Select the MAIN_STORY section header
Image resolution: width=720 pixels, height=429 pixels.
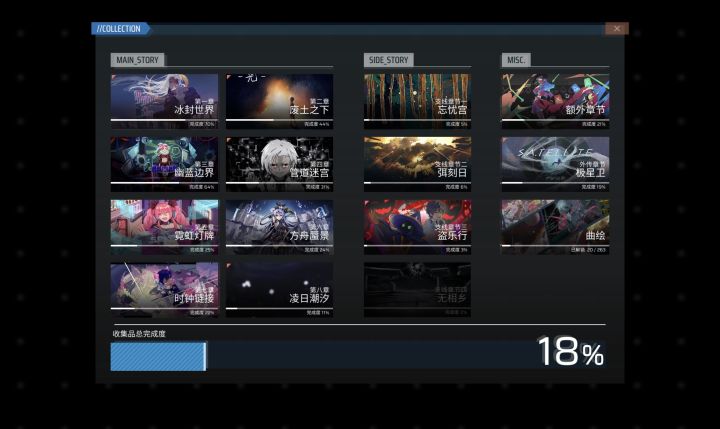[x=137, y=60]
